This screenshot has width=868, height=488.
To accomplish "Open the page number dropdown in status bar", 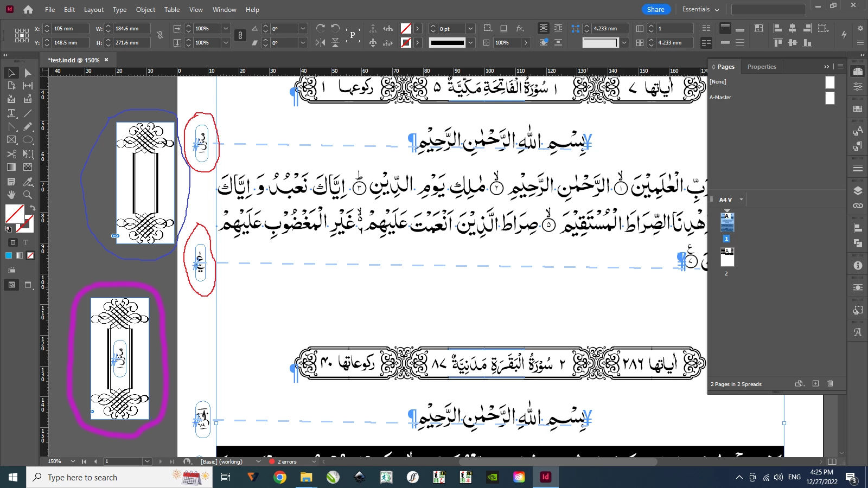I will pyautogui.click(x=147, y=461).
